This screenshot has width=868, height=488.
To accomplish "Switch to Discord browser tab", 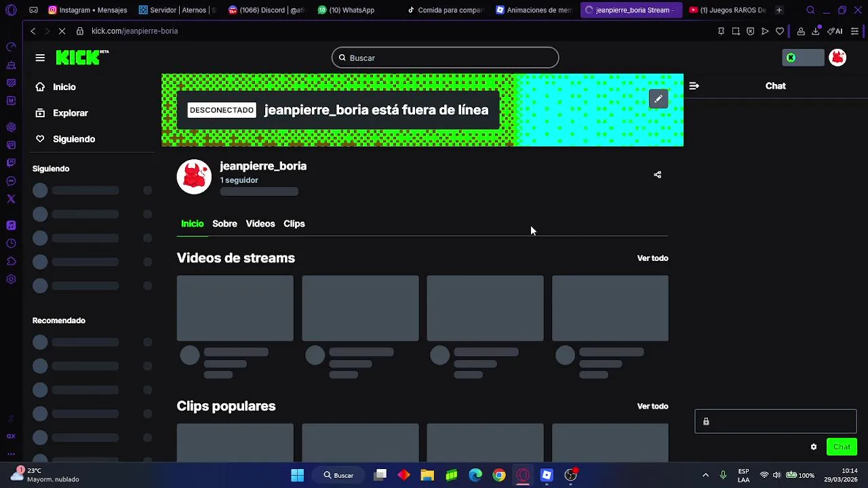I will [267, 10].
